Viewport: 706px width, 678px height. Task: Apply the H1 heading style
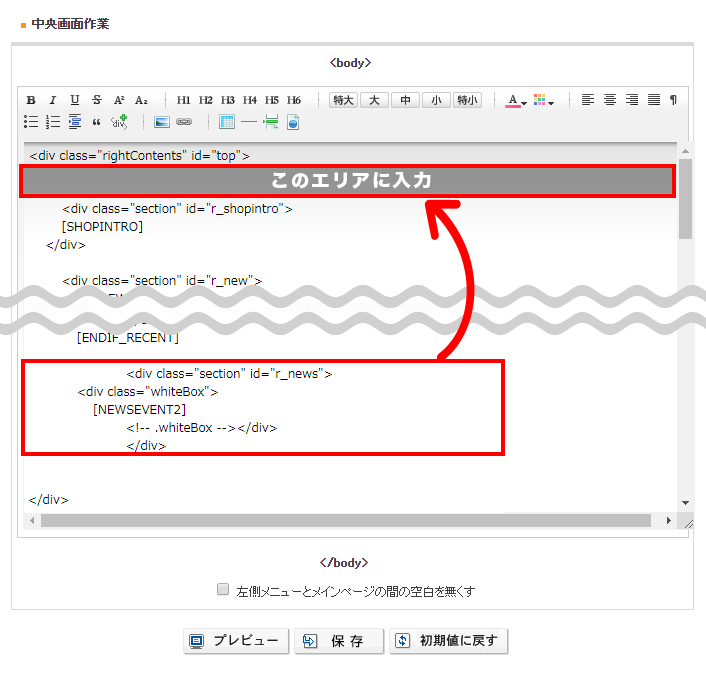pos(184,100)
